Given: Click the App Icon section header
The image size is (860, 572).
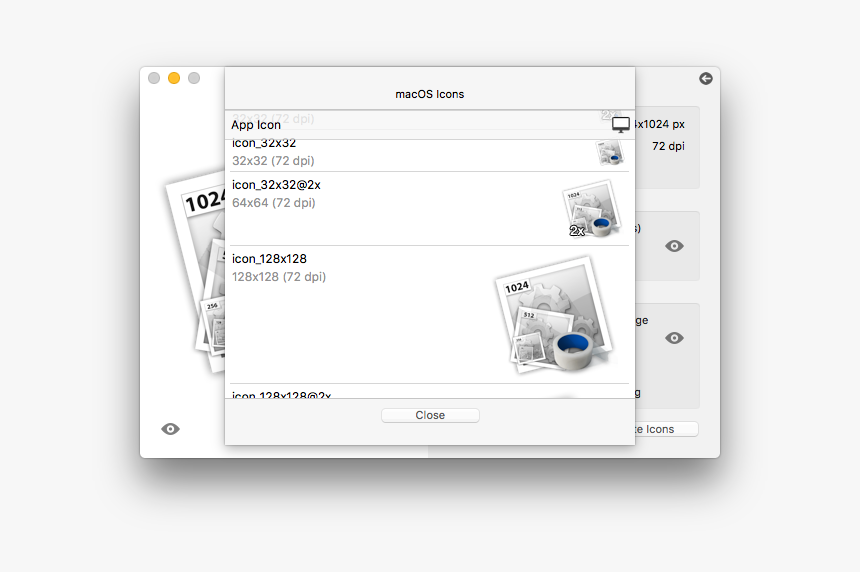Looking at the screenshot, I should pos(256,125).
